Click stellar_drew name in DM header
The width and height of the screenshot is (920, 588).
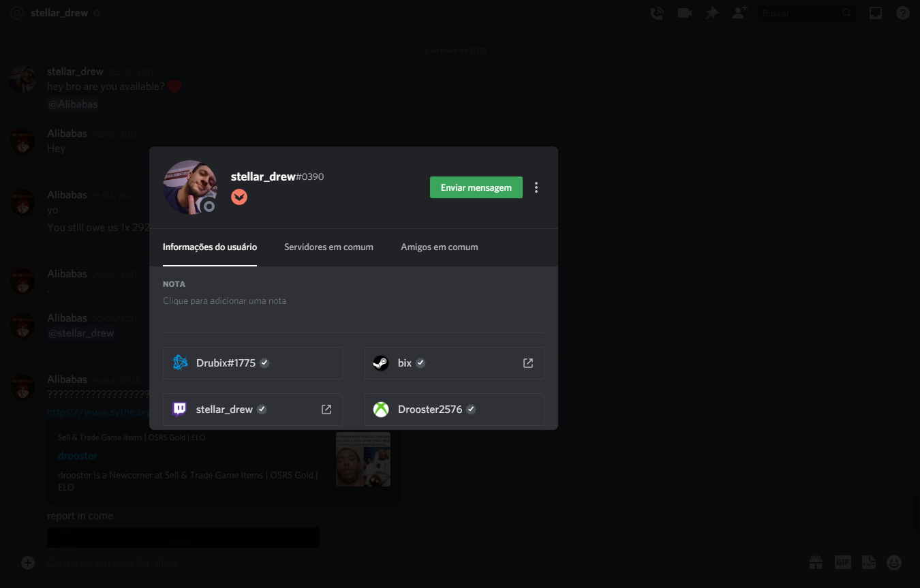[x=59, y=13]
